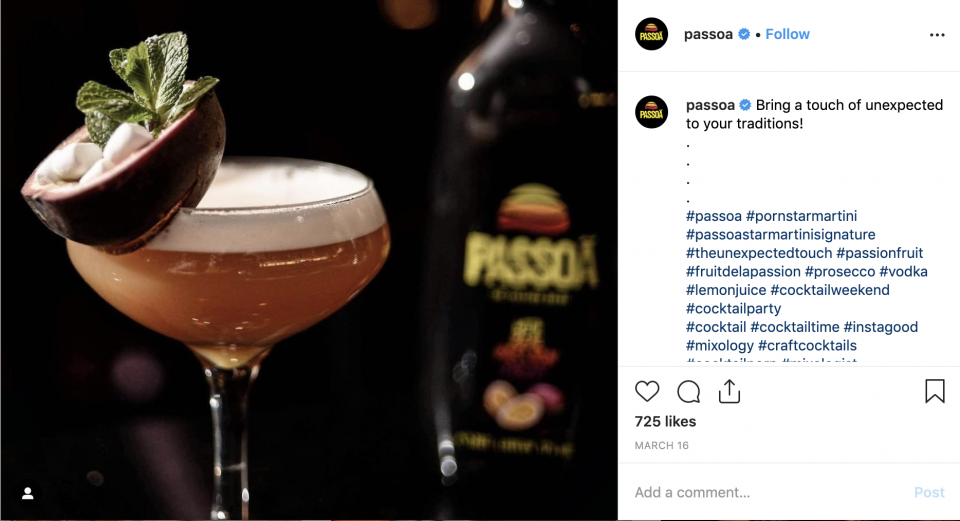The image size is (960, 521).
Task: Open more options three-dot menu
Action: click(937, 35)
